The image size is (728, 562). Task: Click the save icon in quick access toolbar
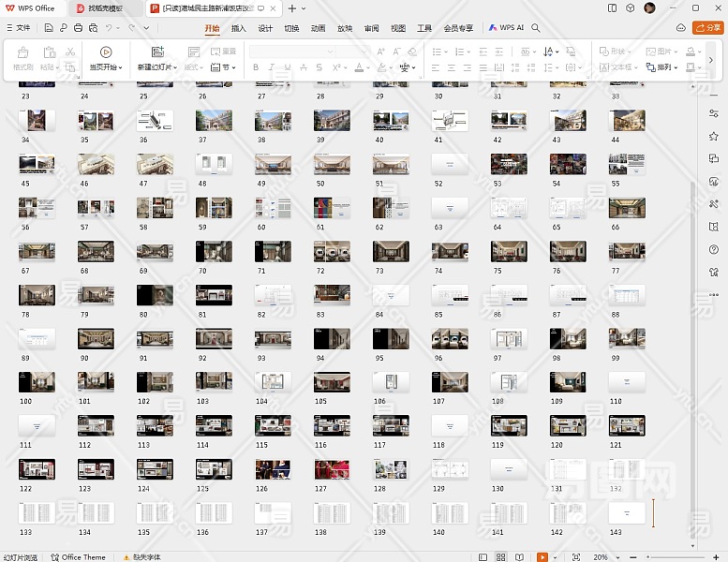49,28
